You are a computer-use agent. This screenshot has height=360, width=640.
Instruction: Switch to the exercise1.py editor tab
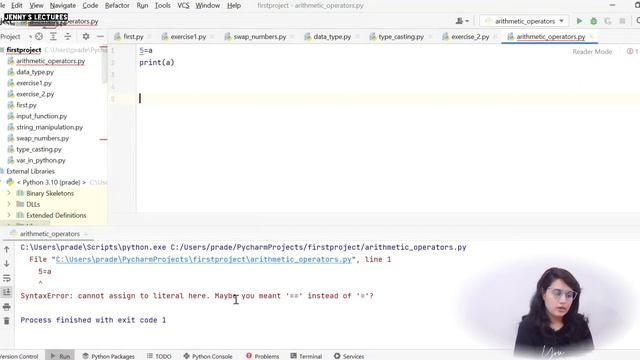tap(188, 36)
